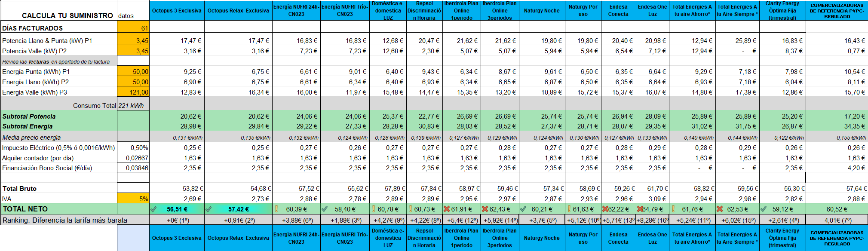Click red X icon beside 62,43 € total

tap(485, 209)
